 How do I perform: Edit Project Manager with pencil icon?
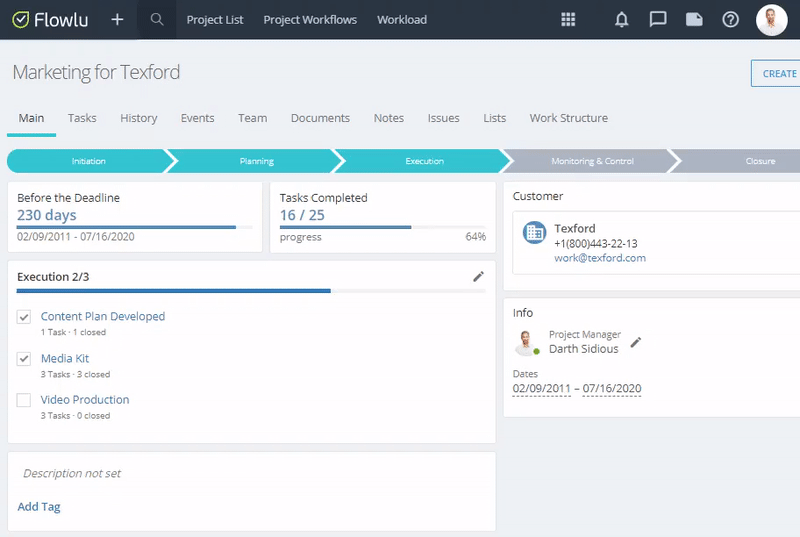[x=635, y=342]
